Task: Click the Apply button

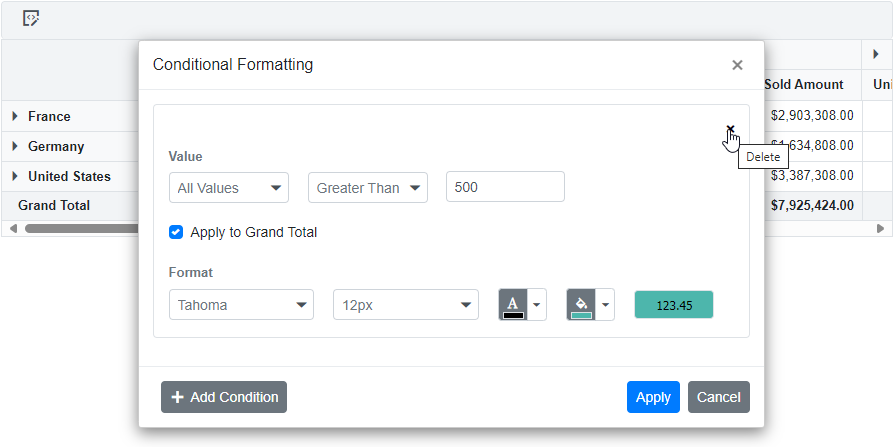Action: pyautogui.click(x=653, y=397)
